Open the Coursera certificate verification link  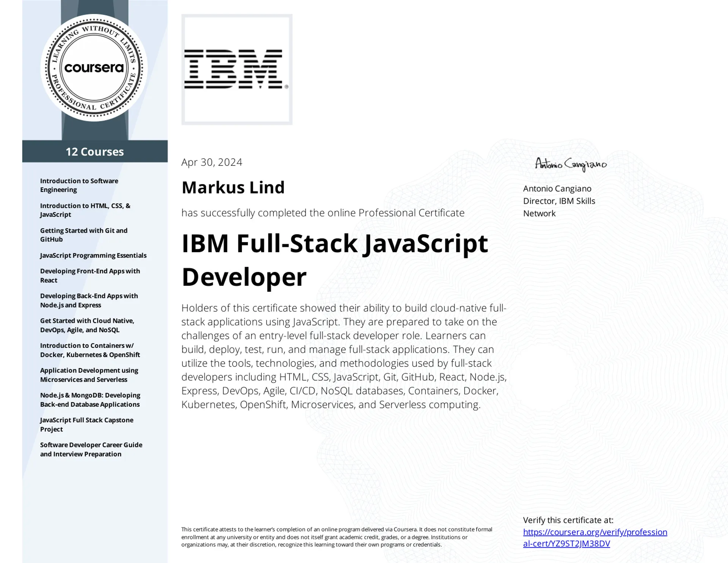pos(595,538)
